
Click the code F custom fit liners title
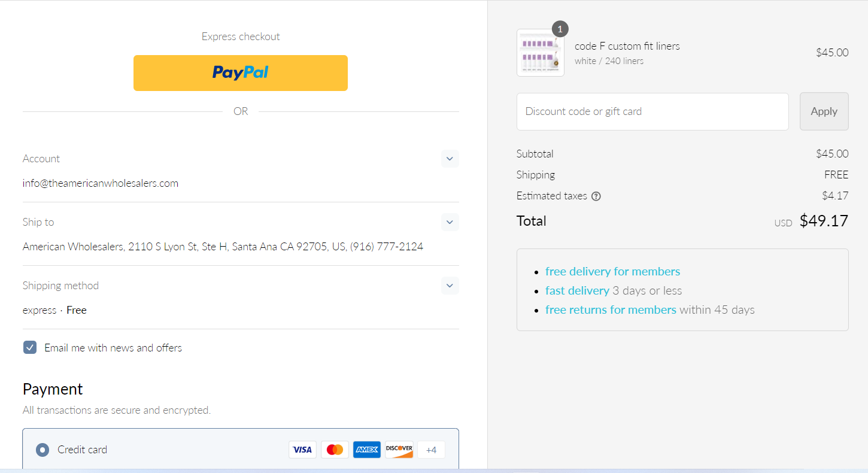click(627, 46)
